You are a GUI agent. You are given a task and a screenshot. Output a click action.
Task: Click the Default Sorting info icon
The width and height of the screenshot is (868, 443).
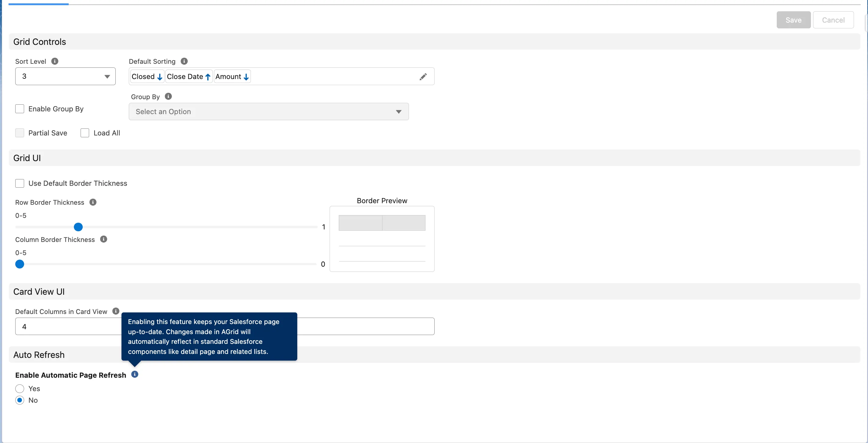tap(184, 61)
